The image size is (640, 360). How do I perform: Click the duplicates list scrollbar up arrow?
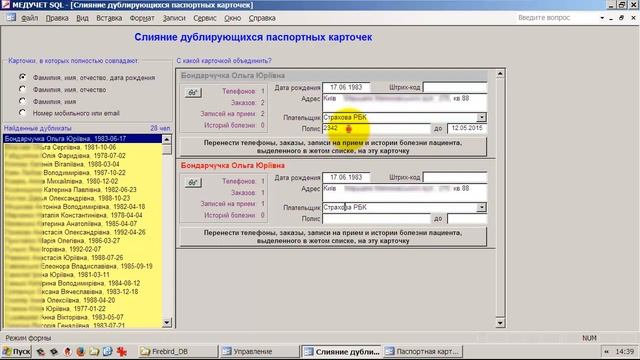click(x=167, y=140)
